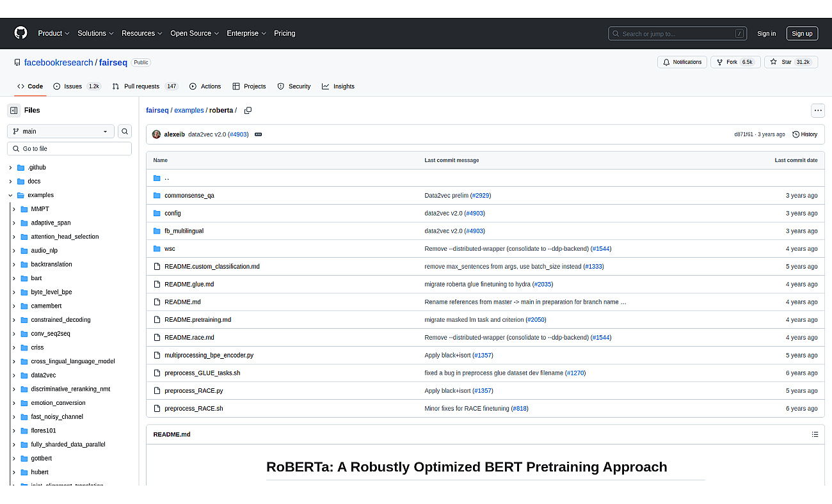View commit History
832x504 pixels.
tap(804, 134)
